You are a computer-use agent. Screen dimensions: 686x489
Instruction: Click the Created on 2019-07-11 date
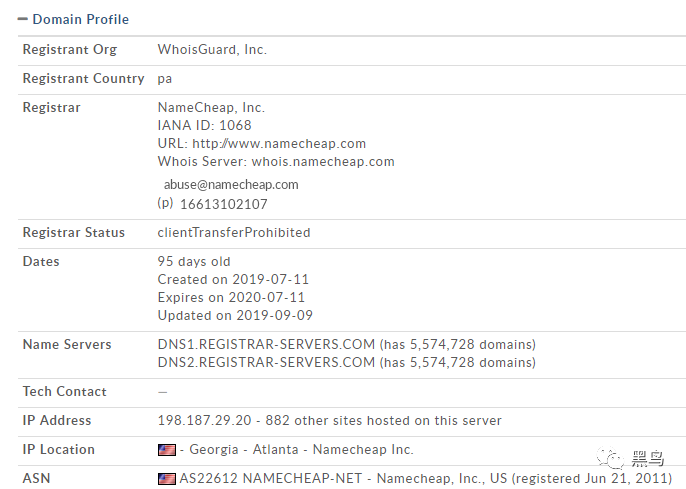tap(233, 279)
